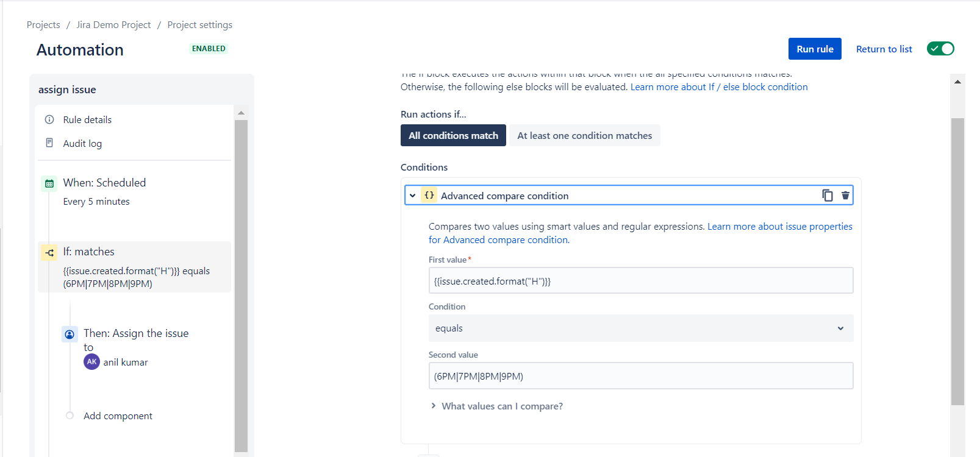This screenshot has height=457, width=980.
Task: Open the Condition equals dropdown
Action: pyautogui.click(x=640, y=328)
